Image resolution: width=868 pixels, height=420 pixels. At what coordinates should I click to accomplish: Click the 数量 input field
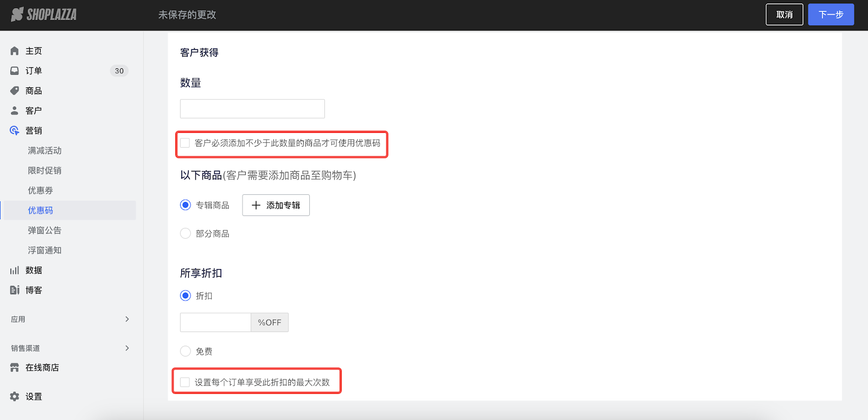tap(252, 109)
